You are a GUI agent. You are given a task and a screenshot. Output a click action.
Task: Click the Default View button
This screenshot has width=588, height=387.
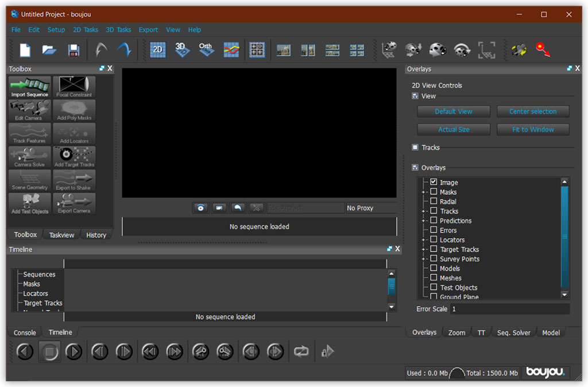[453, 111]
